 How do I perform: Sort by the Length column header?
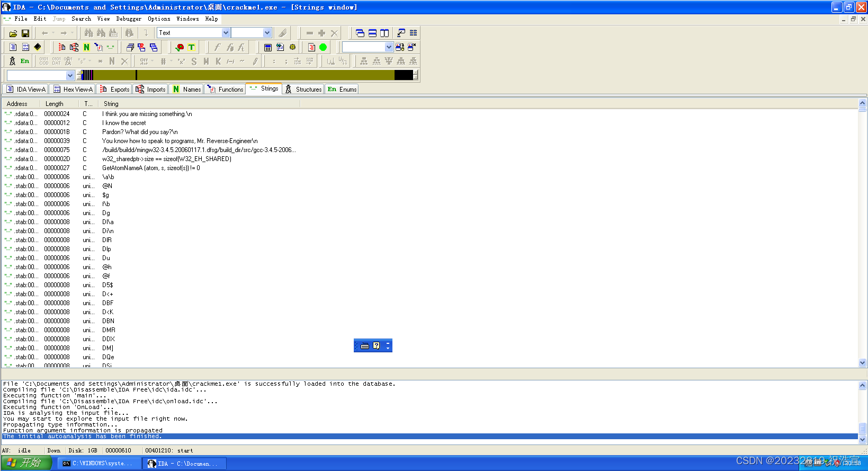pyautogui.click(x=59, y=104)
